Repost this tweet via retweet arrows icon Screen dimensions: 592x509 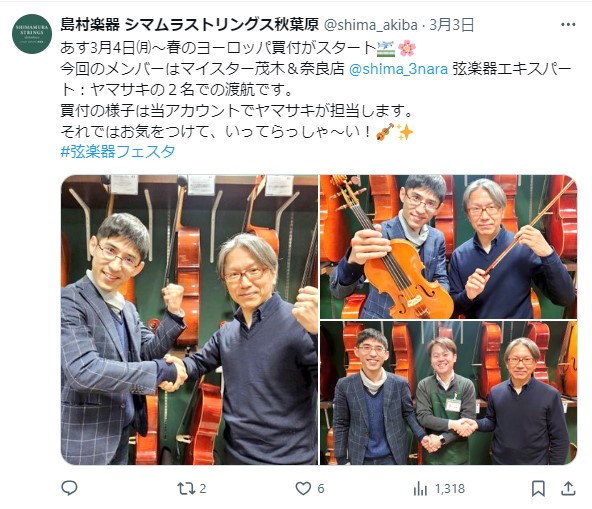point(186,489)
